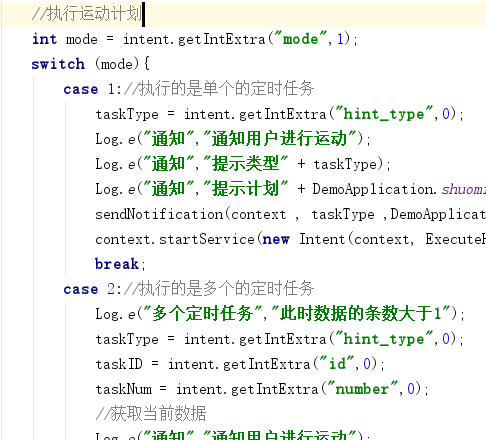Click the 'new' keyword before Intent

tap(276, 239)
